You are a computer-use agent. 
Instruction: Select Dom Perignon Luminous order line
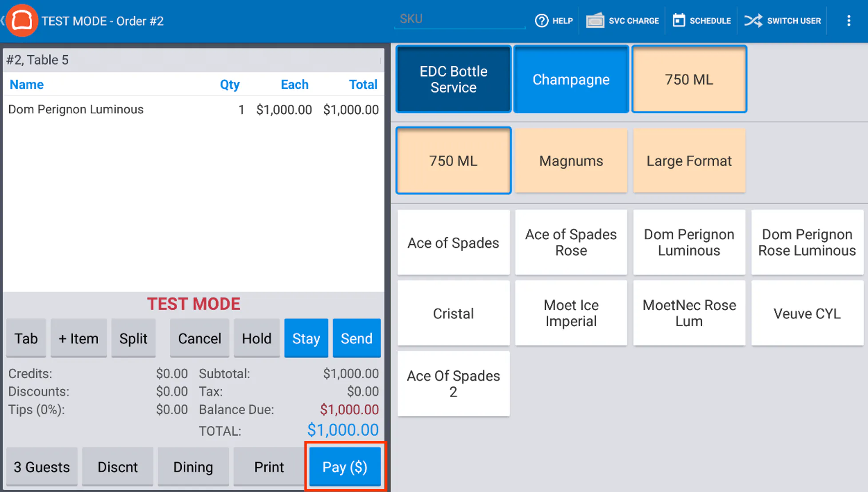(193, 109)
